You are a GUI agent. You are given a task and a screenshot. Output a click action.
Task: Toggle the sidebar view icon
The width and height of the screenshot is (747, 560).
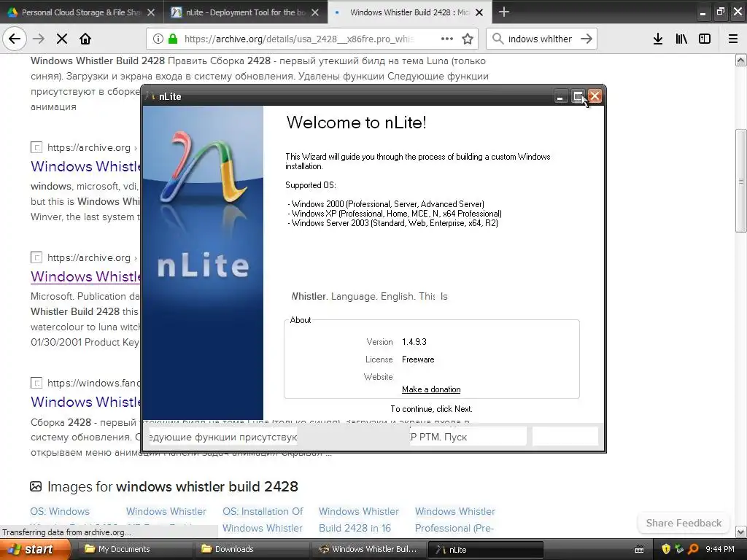(x=705, y=39)
